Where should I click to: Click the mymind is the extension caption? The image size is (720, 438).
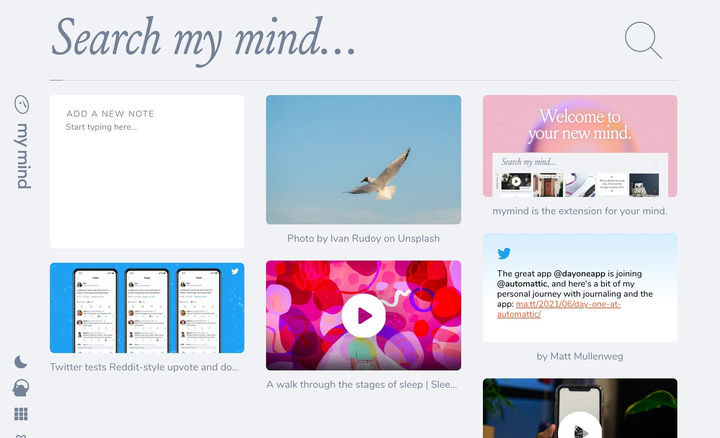(579, 211)
